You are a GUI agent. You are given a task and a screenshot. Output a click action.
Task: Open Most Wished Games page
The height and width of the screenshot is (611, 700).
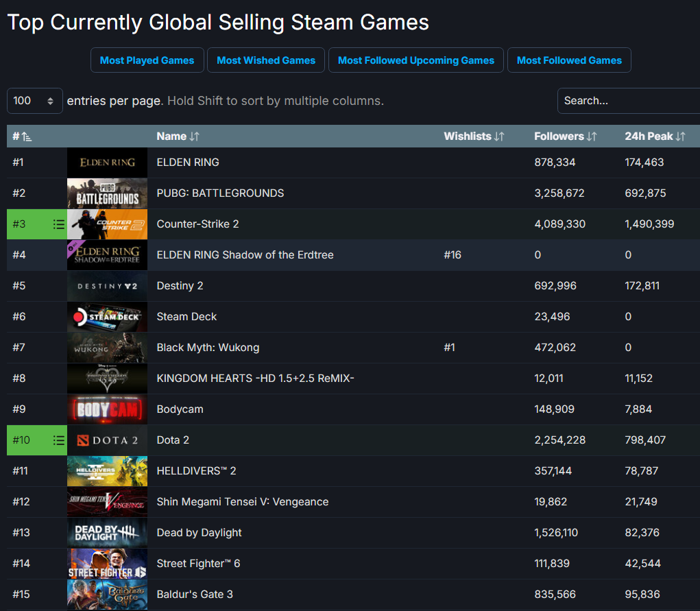pos(266,60)
